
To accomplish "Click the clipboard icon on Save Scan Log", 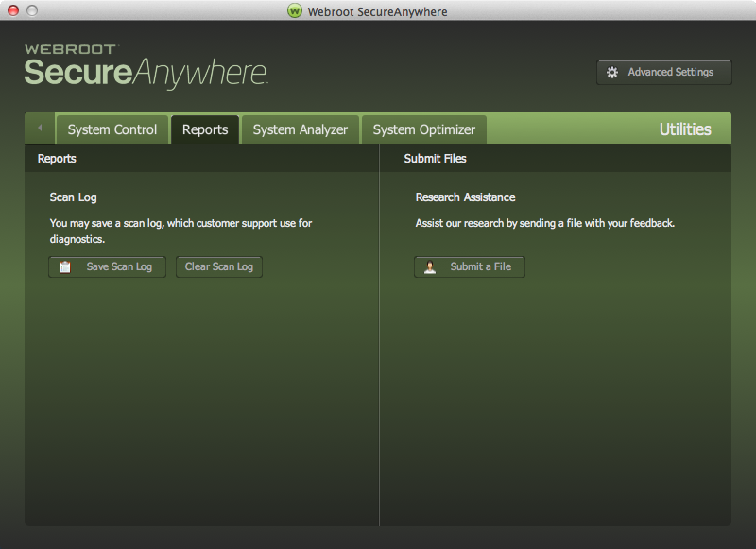I will [x=65, y=267].
